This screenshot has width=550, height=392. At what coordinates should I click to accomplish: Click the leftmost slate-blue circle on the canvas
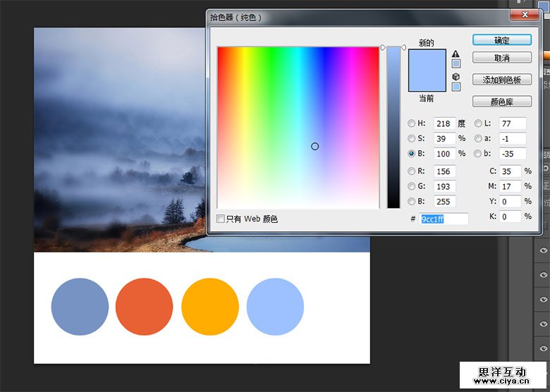pyautogui.click(x=80, y=307)
